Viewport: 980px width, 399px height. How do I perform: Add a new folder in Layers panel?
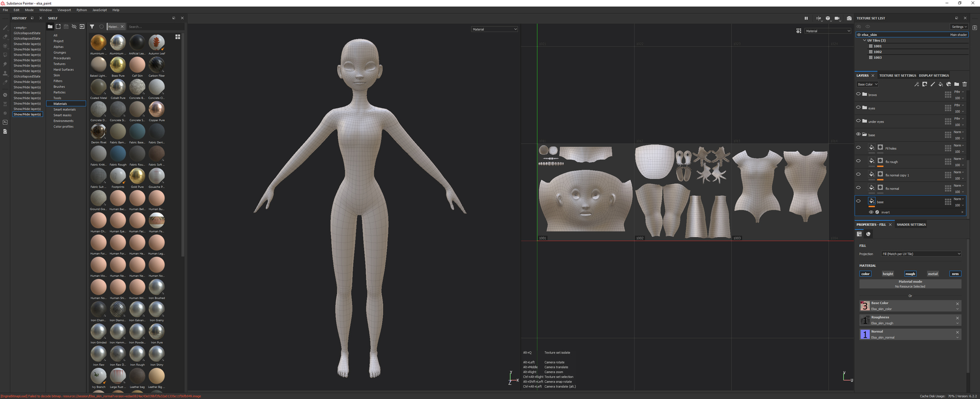tap(957, 84)
